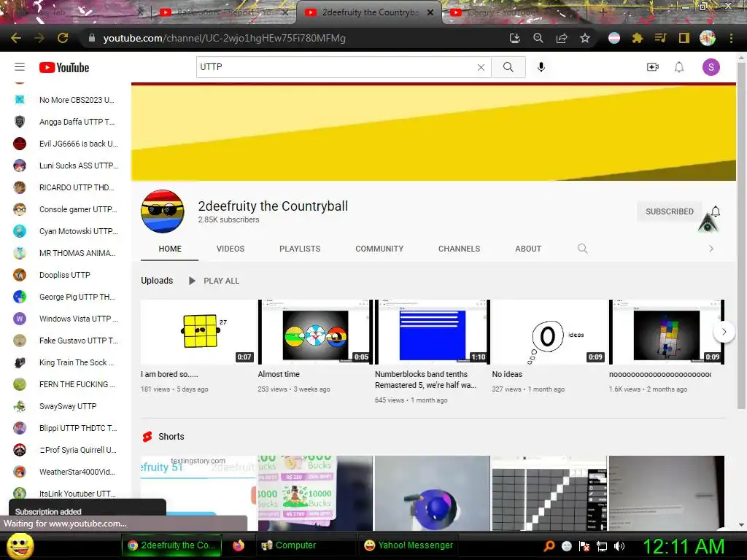The height and width of the screenshot is (560, 747).
Task: Switch to the COMMUNITY tab
Action: [x=379, y=249]
